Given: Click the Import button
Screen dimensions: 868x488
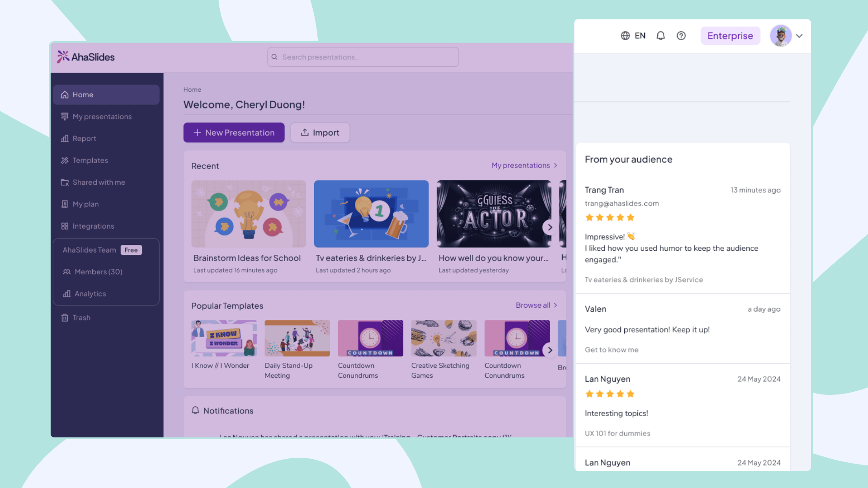Looking at the screenshot, I should coord(320,132).
